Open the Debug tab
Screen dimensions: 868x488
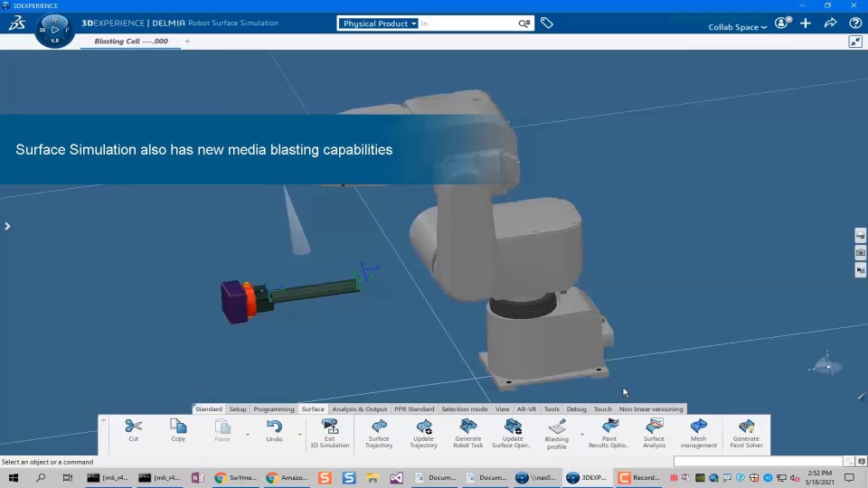pyautogui.click(x=576, y=408)
